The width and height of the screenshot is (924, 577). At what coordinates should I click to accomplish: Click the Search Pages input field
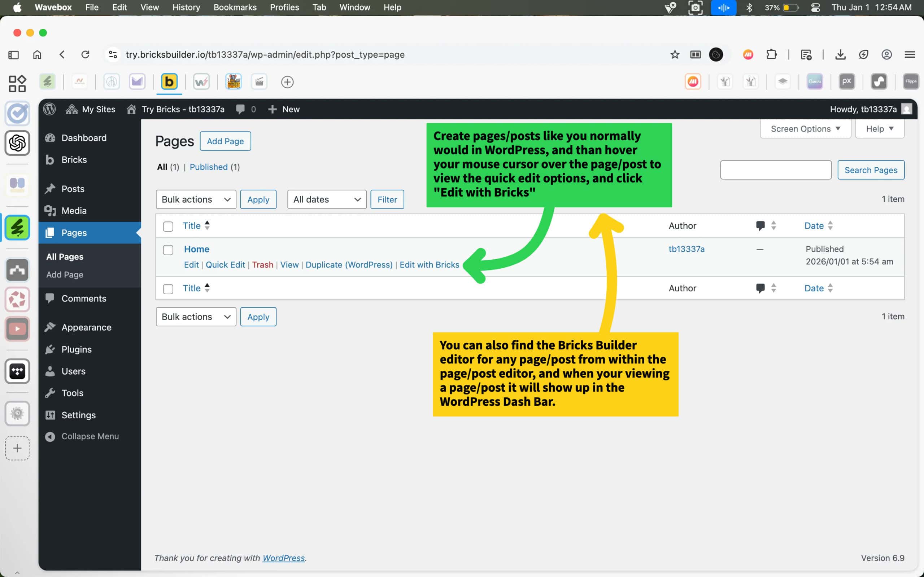[775, 170]
